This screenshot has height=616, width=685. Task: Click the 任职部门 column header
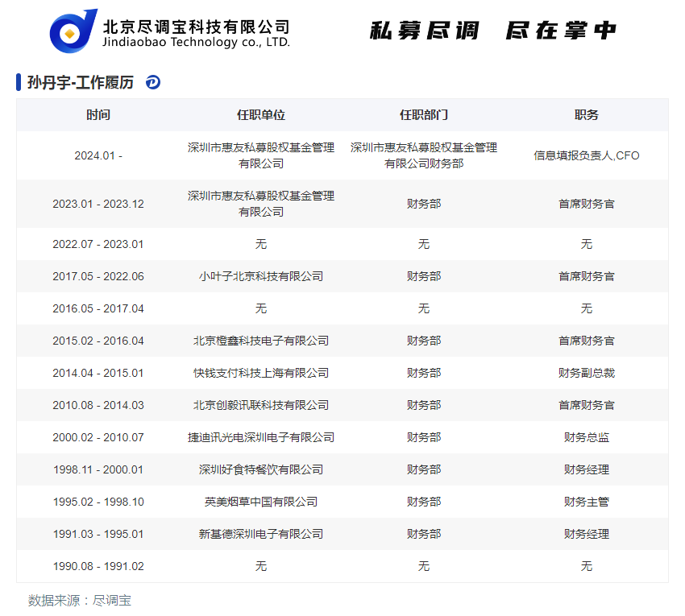[x=424, y=115]
